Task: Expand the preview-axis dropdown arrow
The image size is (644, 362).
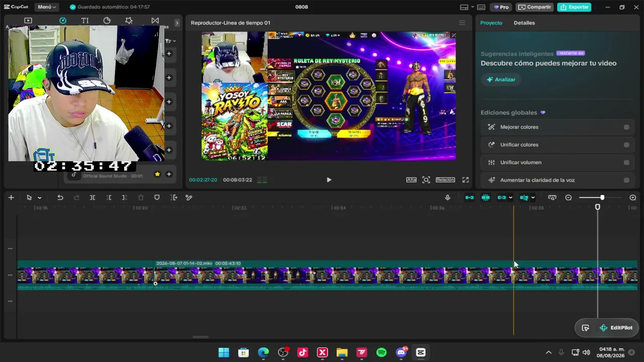Action: tap(533, 198)
